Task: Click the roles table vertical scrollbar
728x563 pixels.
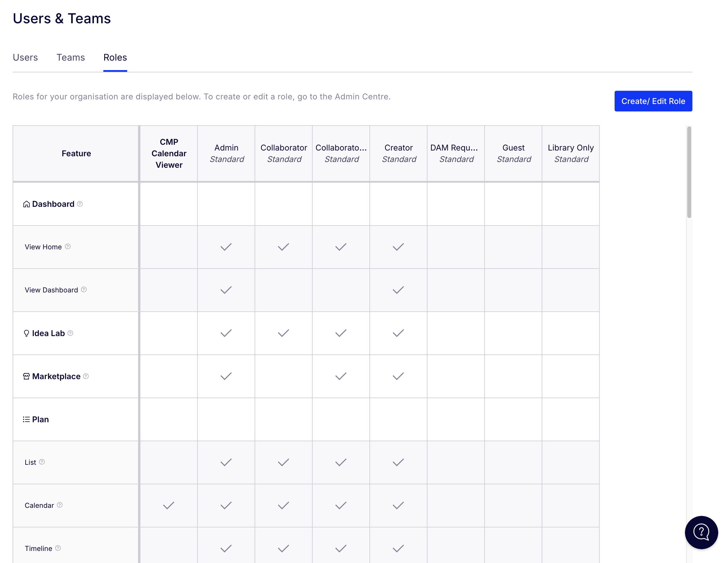Action: pos(689,172)
